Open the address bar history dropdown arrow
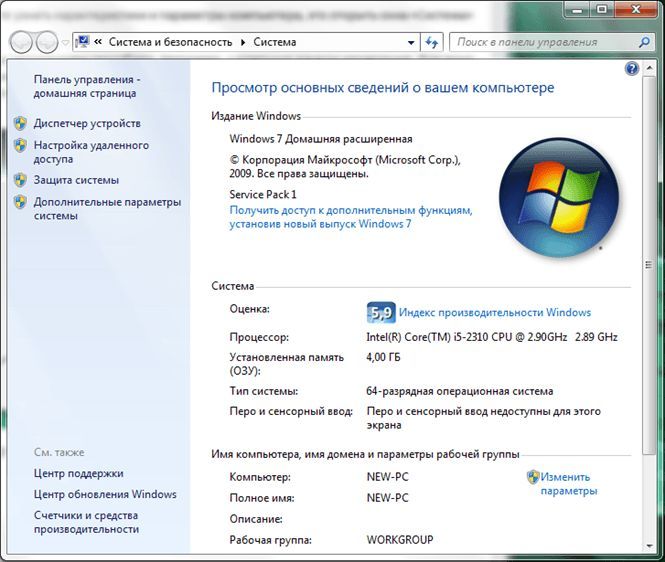The height and width of the screenshot is (562, 665). point(411,42)
